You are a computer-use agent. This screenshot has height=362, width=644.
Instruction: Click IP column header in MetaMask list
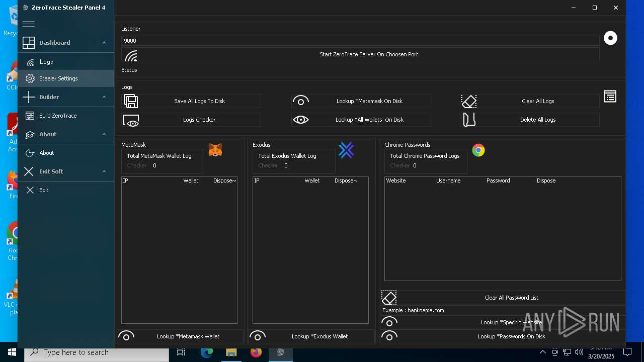[x=125, y=180]
